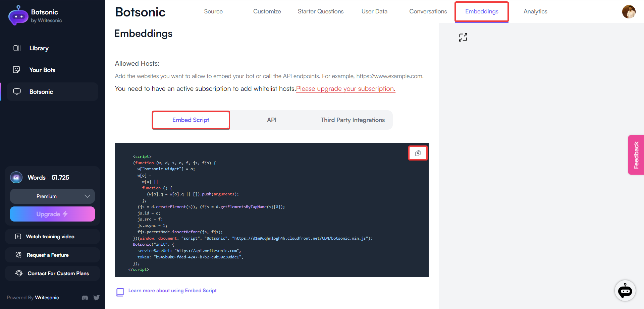644x309 pixels.
Task: Select Watch training video
Action: click(x=50, y=236)
